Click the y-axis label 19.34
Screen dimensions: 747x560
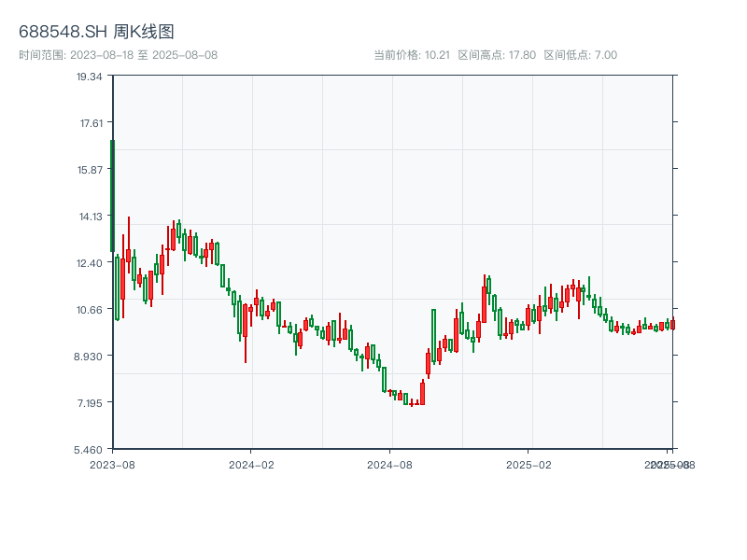pyautogui.click(x=90, y=77)
